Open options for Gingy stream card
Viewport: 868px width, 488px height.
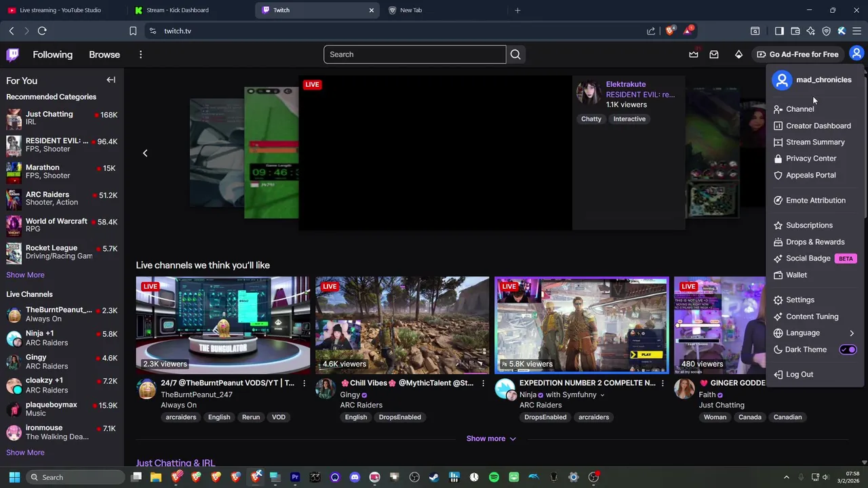pyautogui.click(x=483, y=384)
